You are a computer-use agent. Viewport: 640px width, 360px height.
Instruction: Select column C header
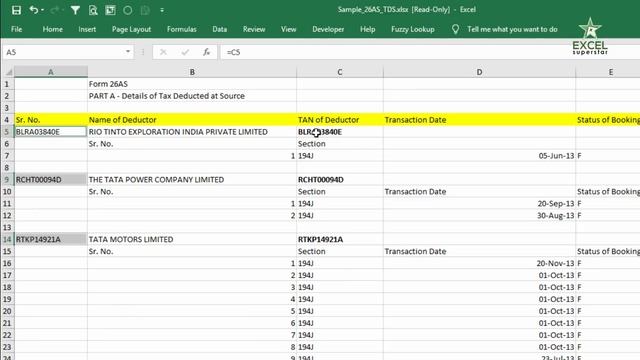pyautogui.click(x=340, y=72)
